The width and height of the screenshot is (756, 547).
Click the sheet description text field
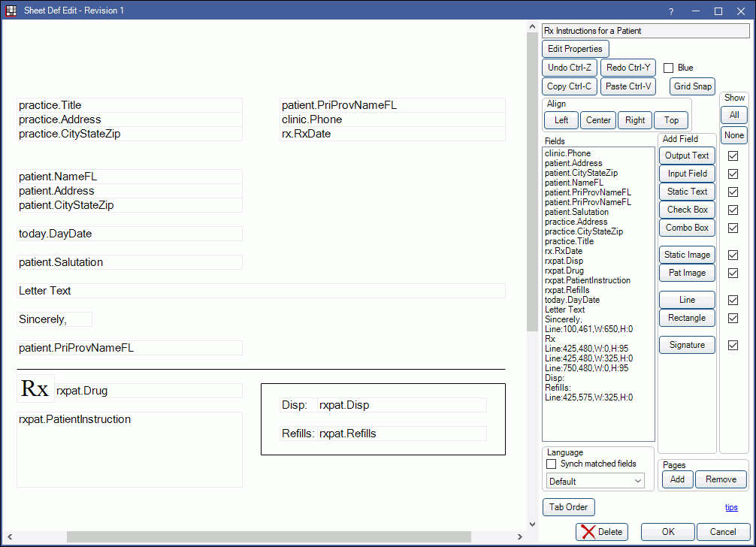(x=645, y=31)
